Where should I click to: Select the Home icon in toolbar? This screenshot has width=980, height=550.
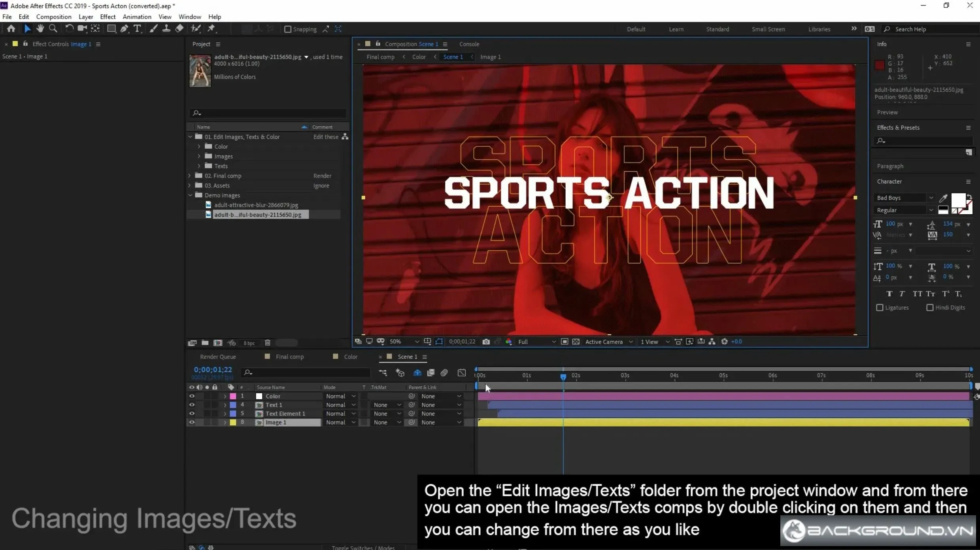tap(11, 28)
